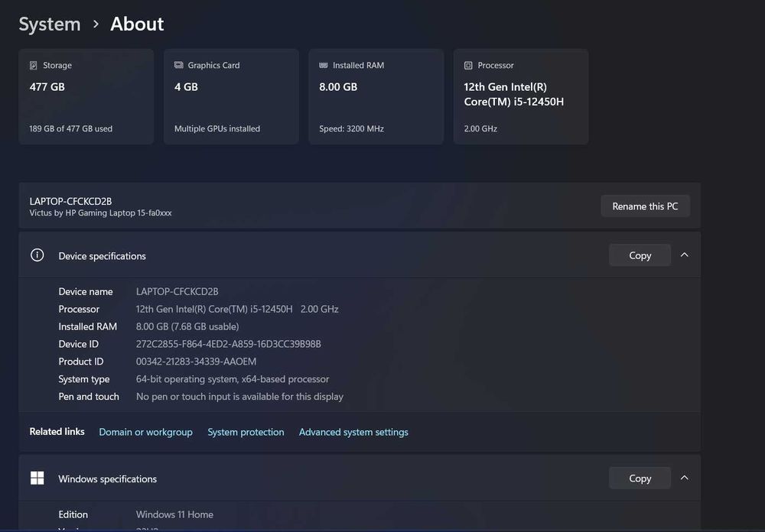765x532 pixels.
Task: Click the Graphics Card icon
Action: click(x=178, y=65)
